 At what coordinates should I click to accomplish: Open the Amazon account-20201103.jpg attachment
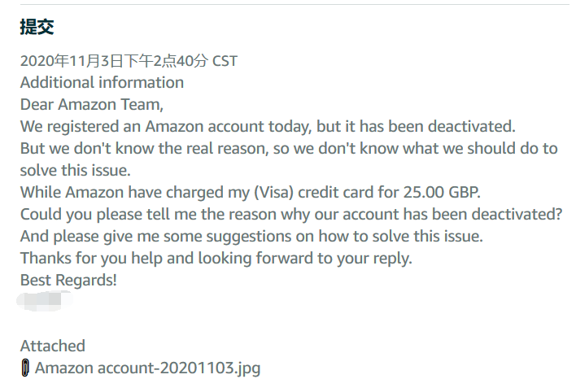[x=147, y=368]
